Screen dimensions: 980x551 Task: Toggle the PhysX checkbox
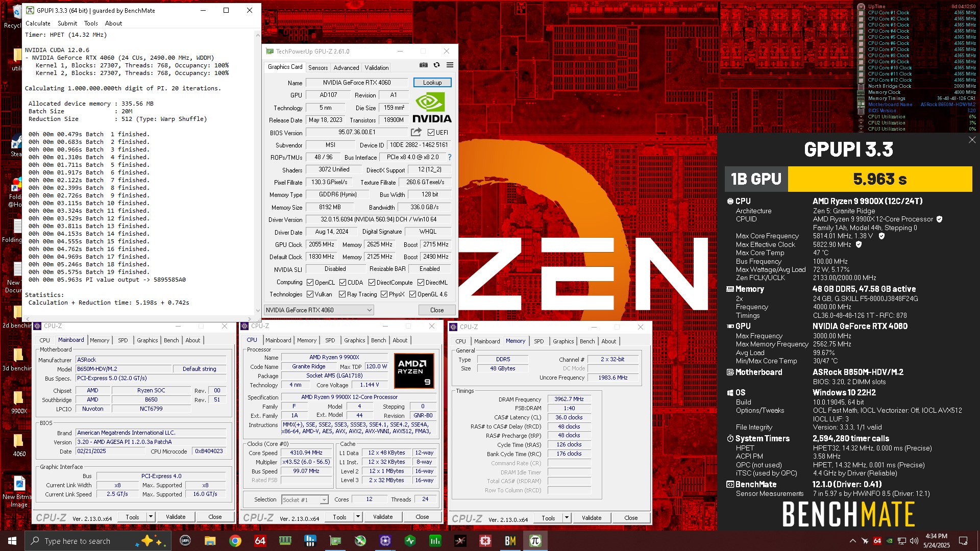click(x=384, y=294)
